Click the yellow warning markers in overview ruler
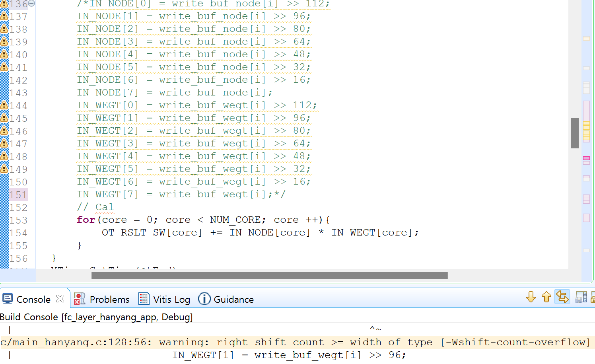Viewport: 595px width, 364px height. coord(586,131)
